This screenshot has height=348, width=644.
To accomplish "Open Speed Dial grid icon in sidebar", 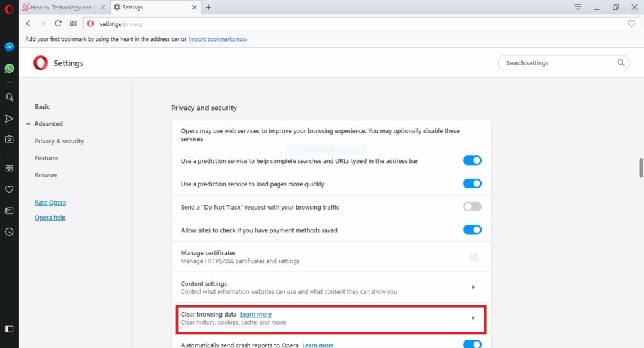I will coord(9,168).
